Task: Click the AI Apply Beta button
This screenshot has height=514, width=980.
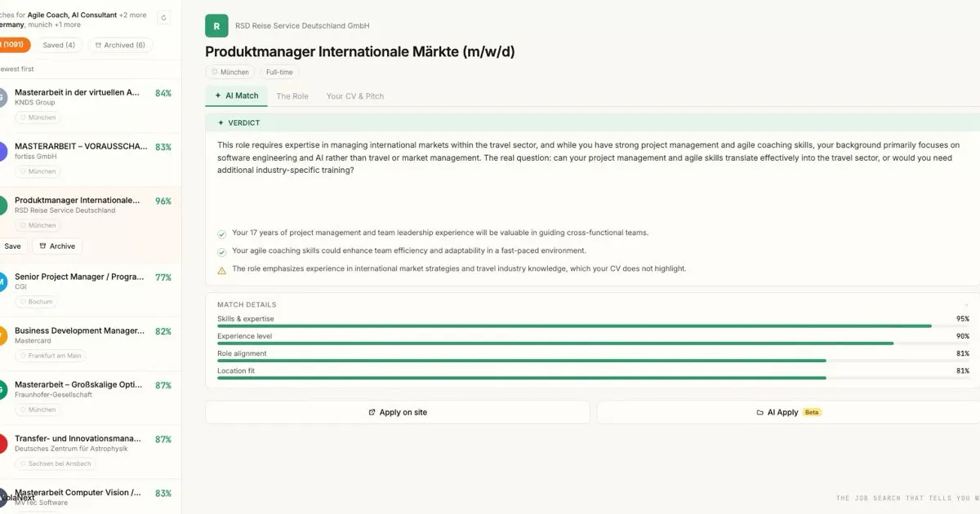Action: click(788, 412)
